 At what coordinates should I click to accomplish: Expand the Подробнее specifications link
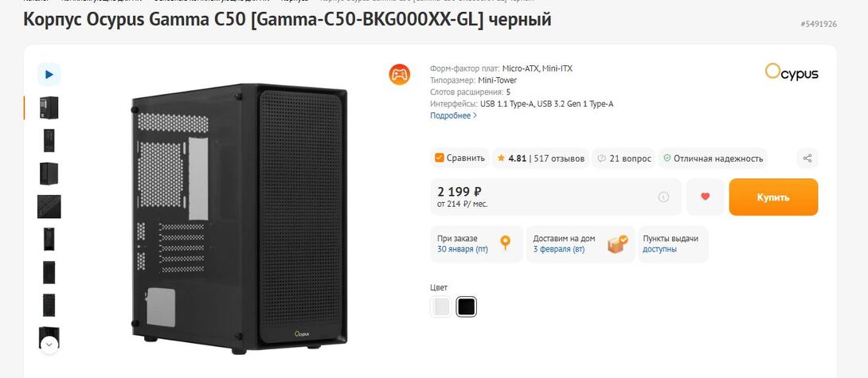[453, 115]
